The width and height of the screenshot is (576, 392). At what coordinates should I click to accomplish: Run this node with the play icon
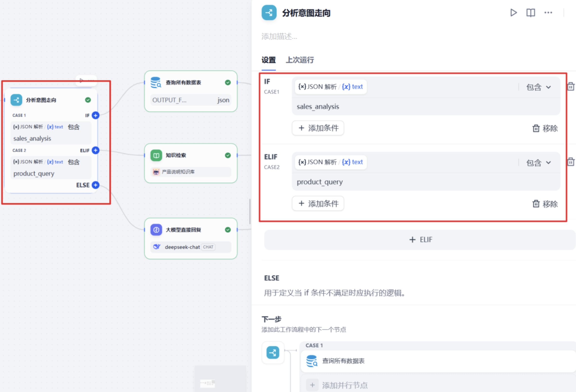click(513, 13)
